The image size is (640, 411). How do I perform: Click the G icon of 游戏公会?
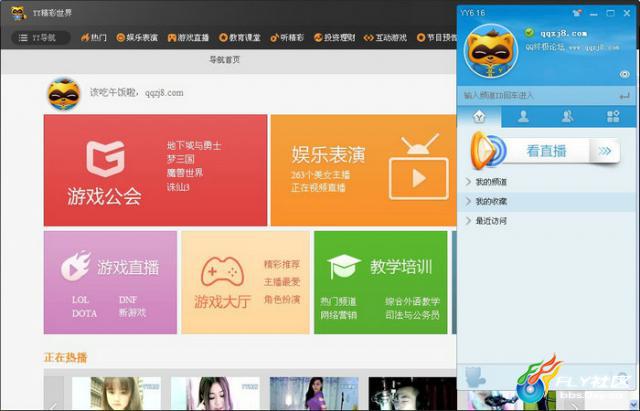[x=105, y=159]
